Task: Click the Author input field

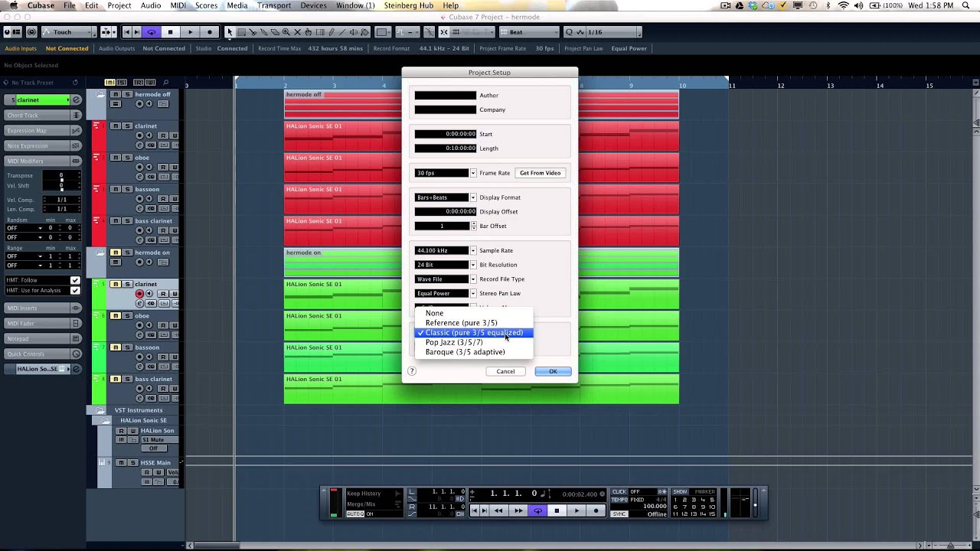Action: click(x=446, y=96)
